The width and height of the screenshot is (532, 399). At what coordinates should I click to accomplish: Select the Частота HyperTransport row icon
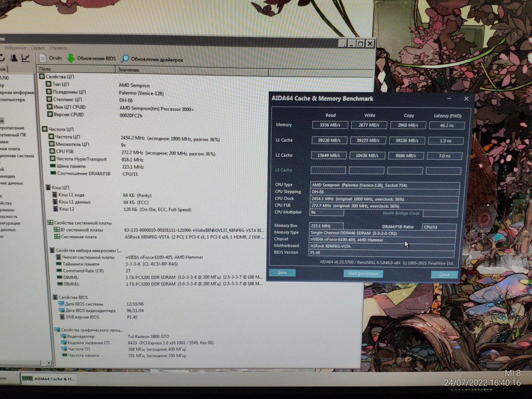pyautogui.click(x=52, y=159)
